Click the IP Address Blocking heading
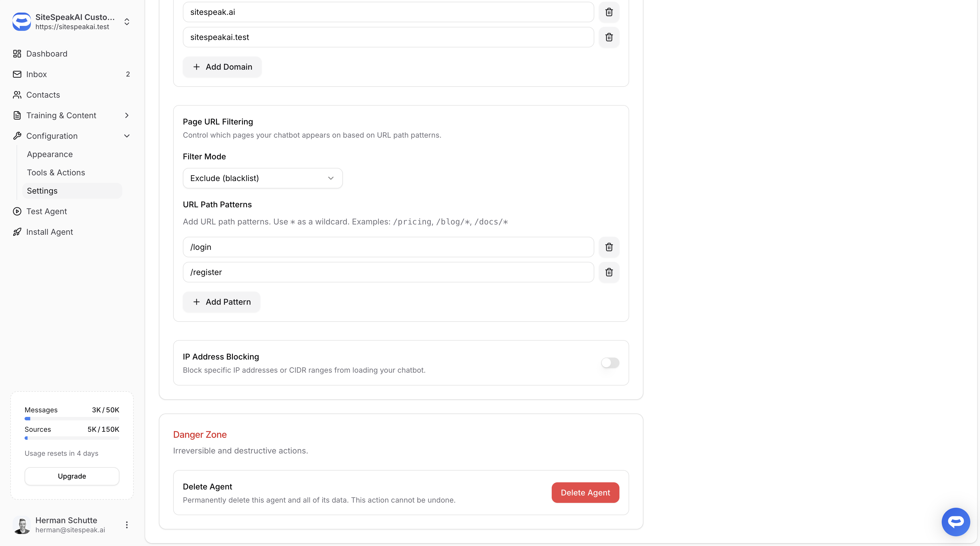 pyautogui.click(x=221, y=357)
